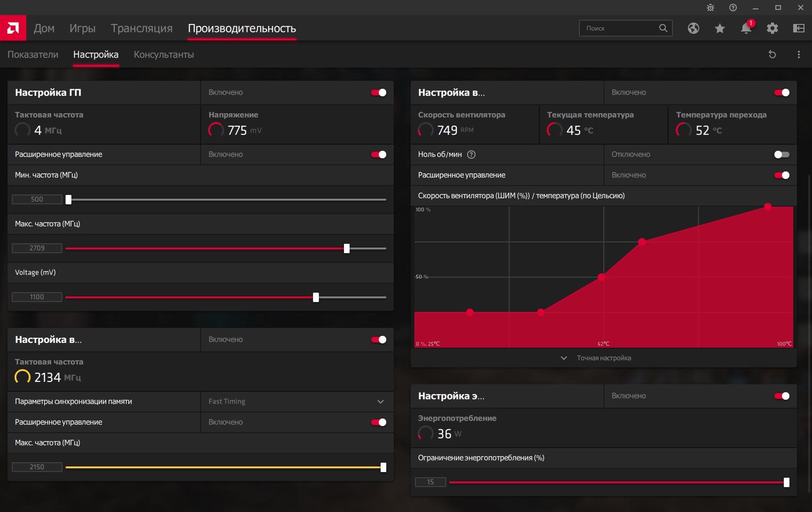This screenshot has height=512, width=812.
Task: Open the Показатели subtab
Action: pyautogui.click(x=33, y=54)
